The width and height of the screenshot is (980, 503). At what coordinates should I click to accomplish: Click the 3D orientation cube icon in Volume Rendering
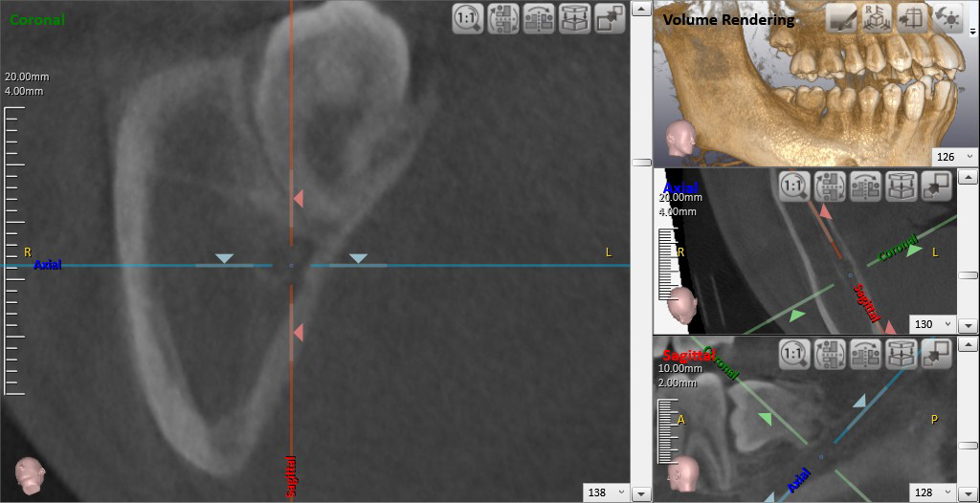(877, 18)
